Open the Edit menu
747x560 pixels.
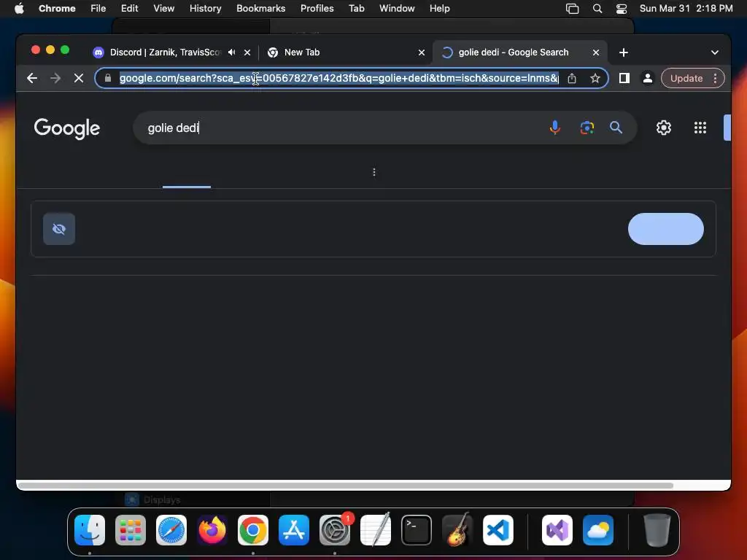tap(129, 8)
